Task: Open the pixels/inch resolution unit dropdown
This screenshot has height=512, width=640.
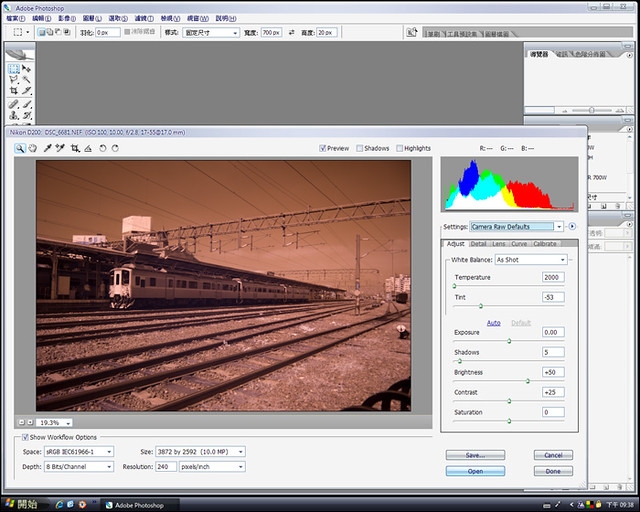Action: [212, 466]
